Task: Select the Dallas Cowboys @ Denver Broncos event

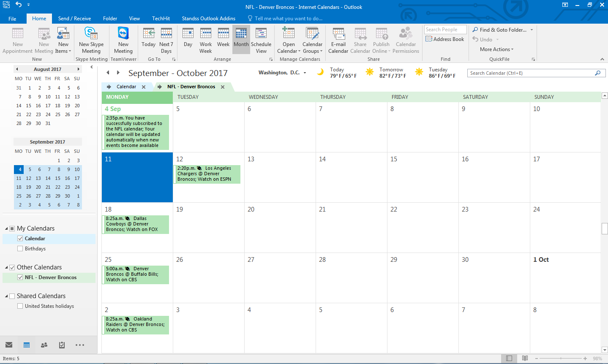Action: tap(136, 224)
